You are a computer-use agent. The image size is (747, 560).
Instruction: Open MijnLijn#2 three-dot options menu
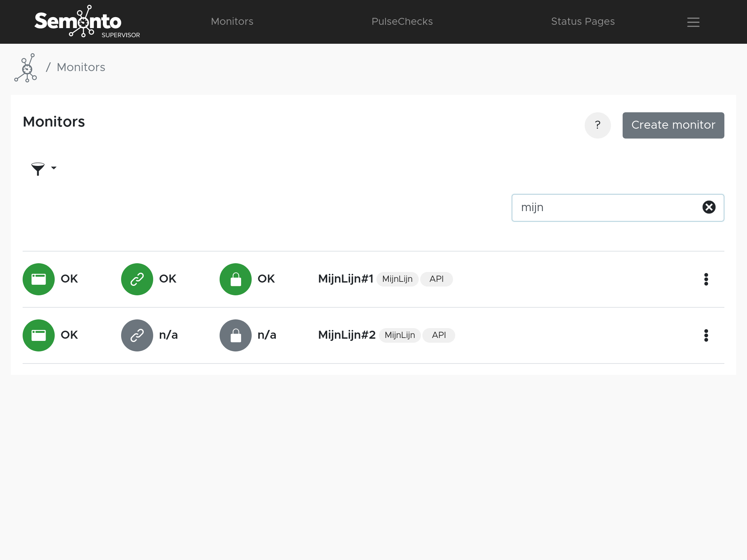(706, 335)
